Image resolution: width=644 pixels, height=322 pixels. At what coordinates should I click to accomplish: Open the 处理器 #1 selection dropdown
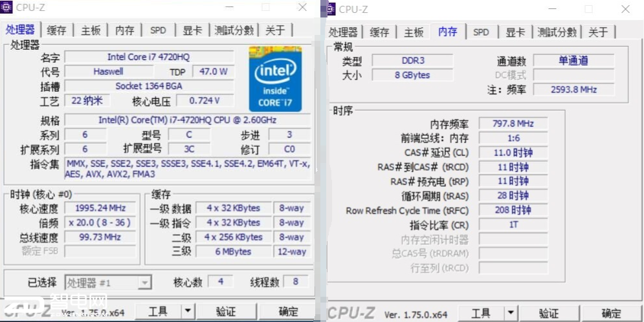pos(108,283)
